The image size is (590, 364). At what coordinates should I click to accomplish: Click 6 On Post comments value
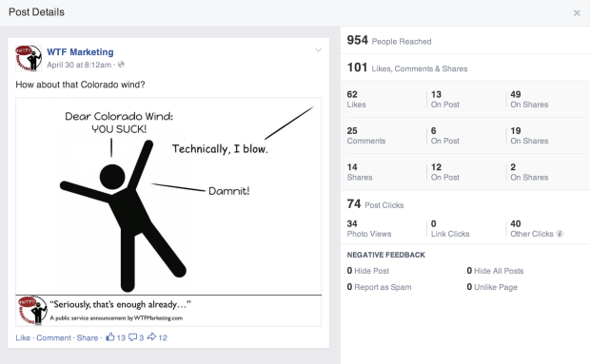tap(445, 136)
